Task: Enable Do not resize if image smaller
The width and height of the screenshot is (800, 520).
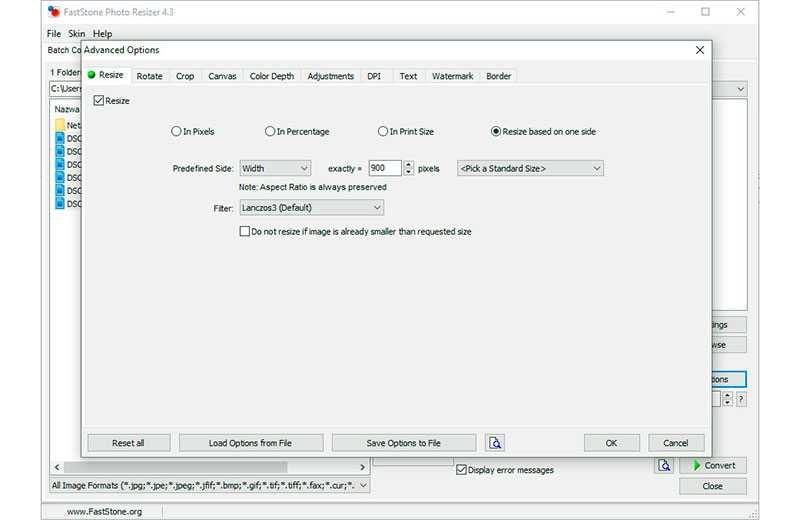Action: [245, 231]
